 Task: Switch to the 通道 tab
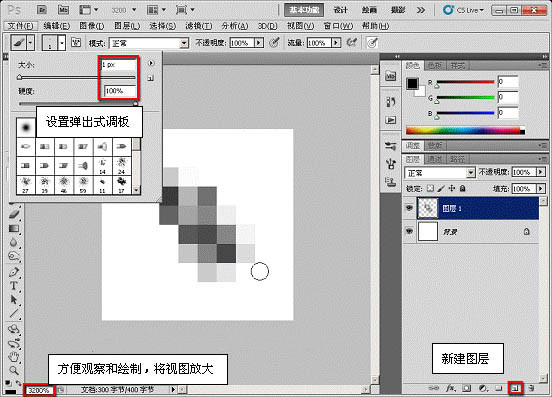click(435, 159)
